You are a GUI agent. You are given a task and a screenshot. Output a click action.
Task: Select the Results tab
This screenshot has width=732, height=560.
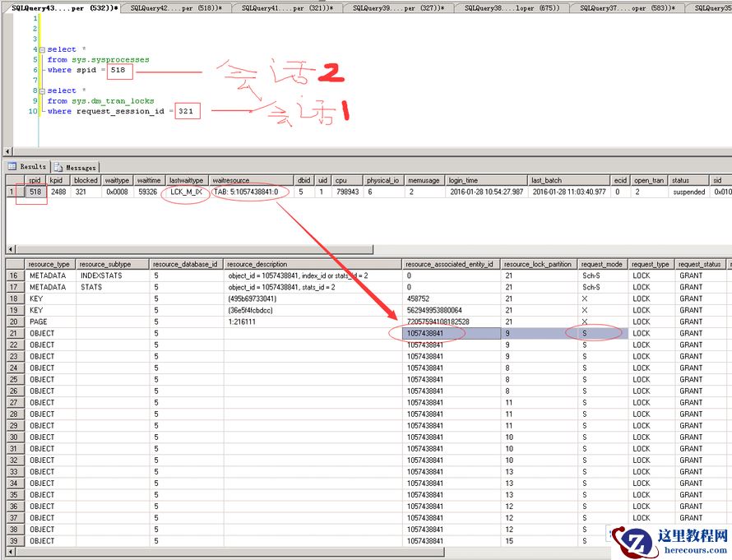[x=28, y=167]
